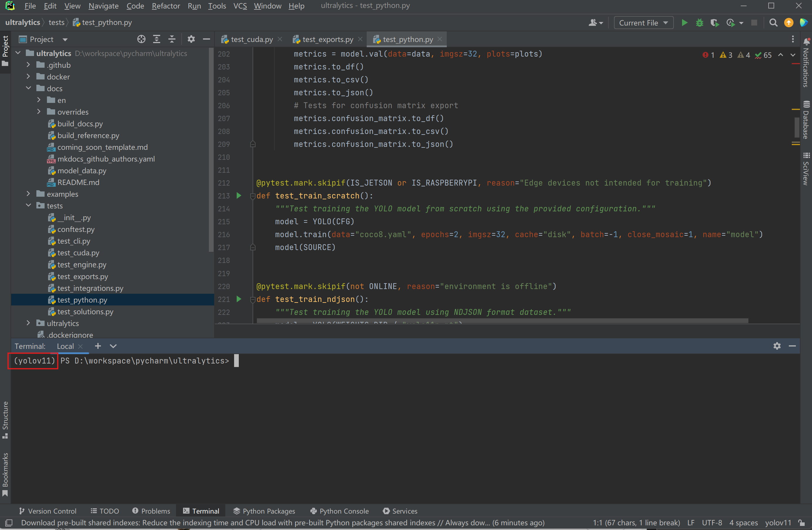Click the orange IDE update arrow icon
This screenshot has height=530, width=812.
click(x=789, y=23)
